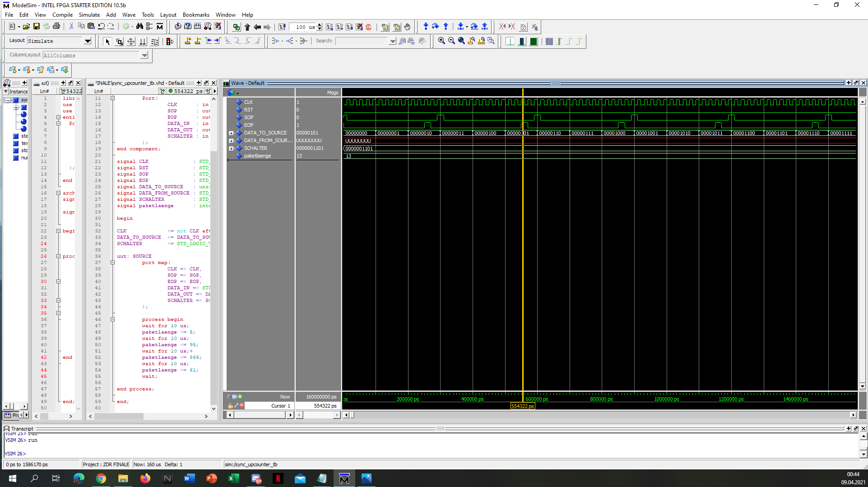868x487 pixels.
Task: Select the arrow Select Mode icon
Action: pos(107,42)
